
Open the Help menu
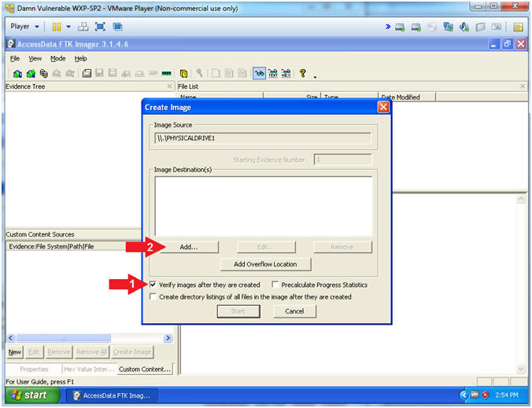[81, 59]
